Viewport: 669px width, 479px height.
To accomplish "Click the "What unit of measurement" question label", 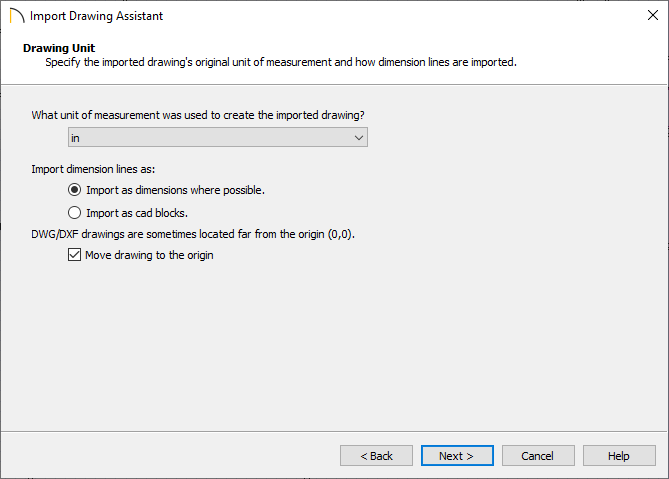I will click(198, 115).
